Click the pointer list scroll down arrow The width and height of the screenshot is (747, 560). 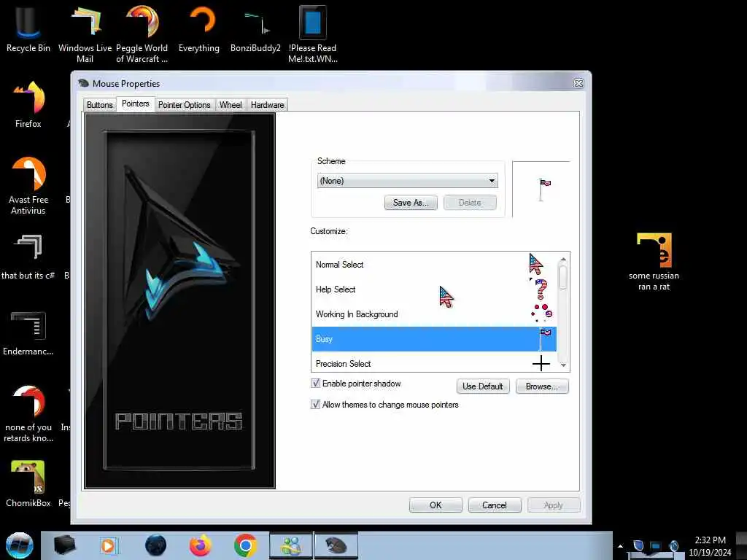(563, 365)
